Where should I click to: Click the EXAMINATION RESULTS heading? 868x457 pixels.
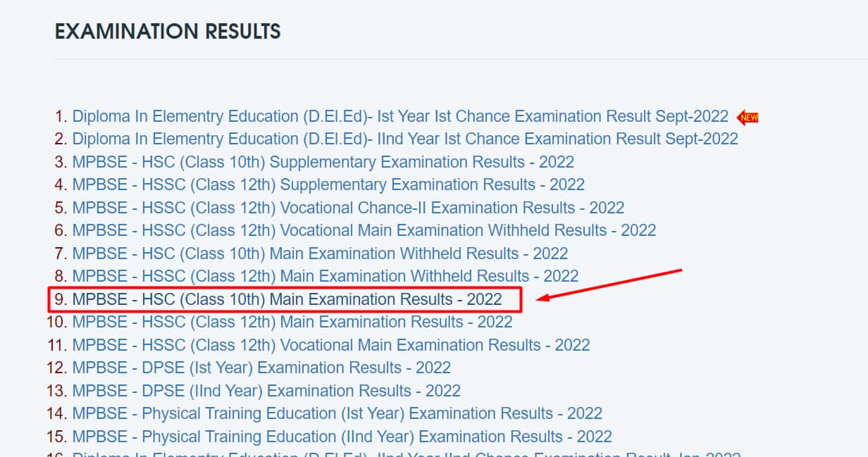pos(167,31)
